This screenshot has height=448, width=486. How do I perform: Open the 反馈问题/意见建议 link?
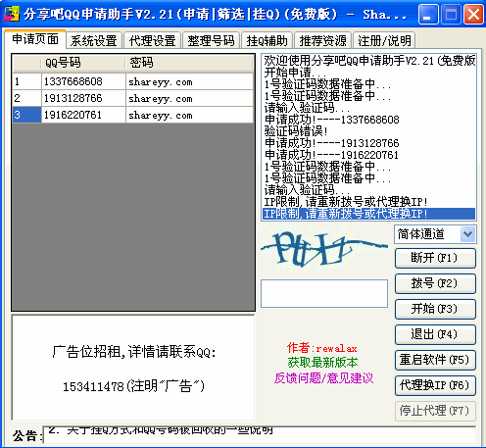(323, 378)
